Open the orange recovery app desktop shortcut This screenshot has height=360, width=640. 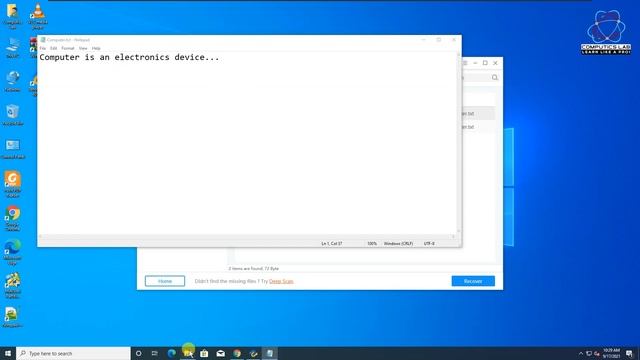pos(13,184)
